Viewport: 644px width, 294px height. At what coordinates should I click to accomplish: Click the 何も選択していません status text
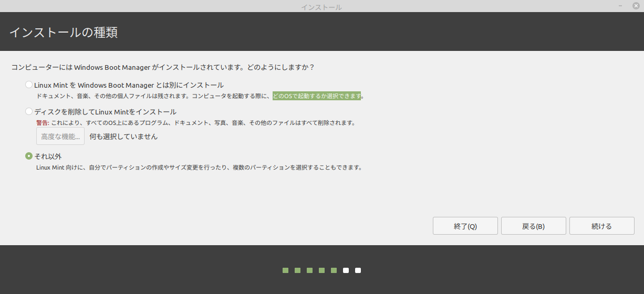click(x=123, y=136)
